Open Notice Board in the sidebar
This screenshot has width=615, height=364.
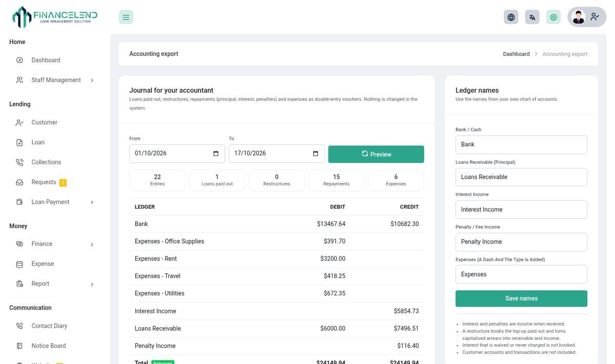click(x=49, y=346)
